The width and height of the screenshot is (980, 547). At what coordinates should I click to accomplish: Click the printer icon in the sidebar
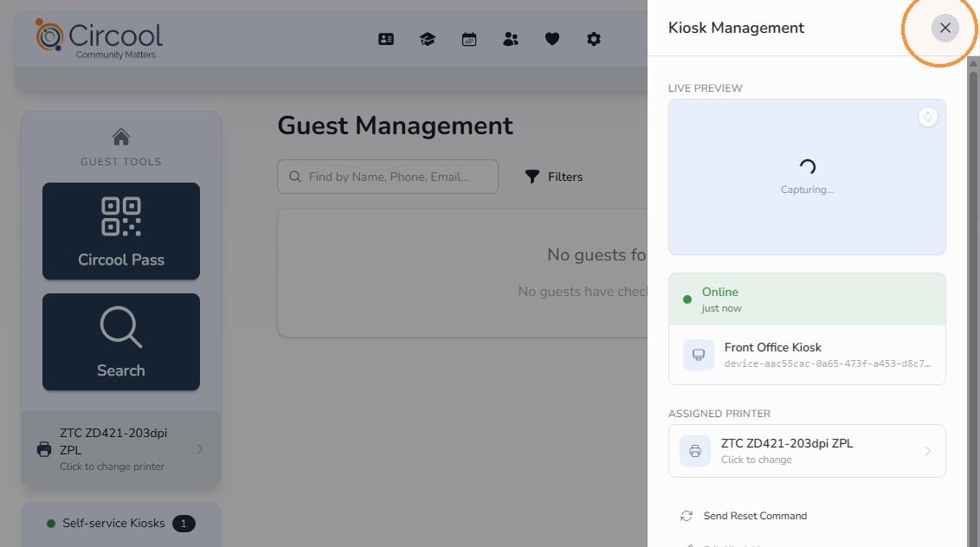[x=44, y=449]
